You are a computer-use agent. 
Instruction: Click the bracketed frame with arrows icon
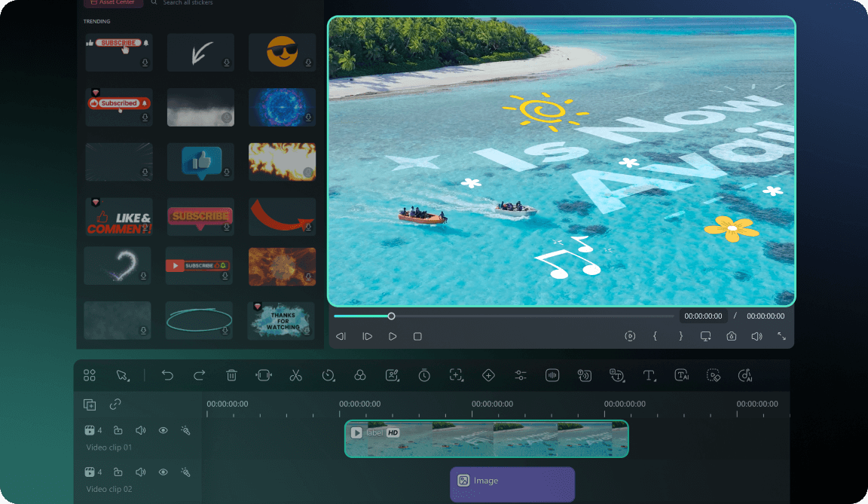(x=264, y=376)
